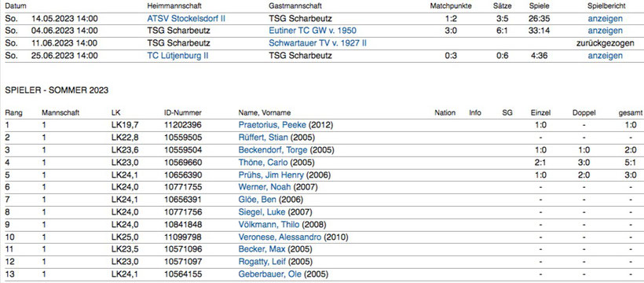
Task: Show match report for 25.06.2023 game
Action: [x=605, y=56]
